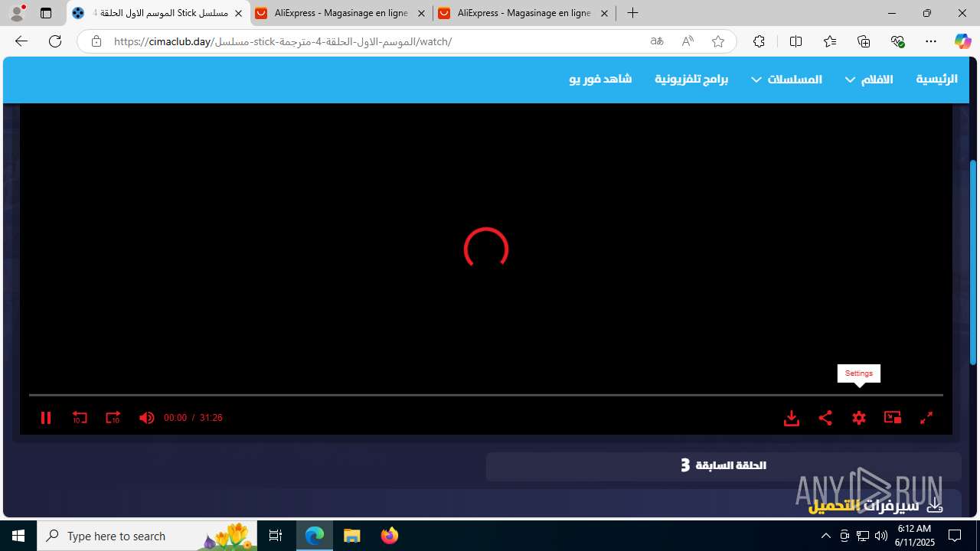Open browser Extensions puzzle icon
Screen dimensions: 980x551
(x=759, y=41)
